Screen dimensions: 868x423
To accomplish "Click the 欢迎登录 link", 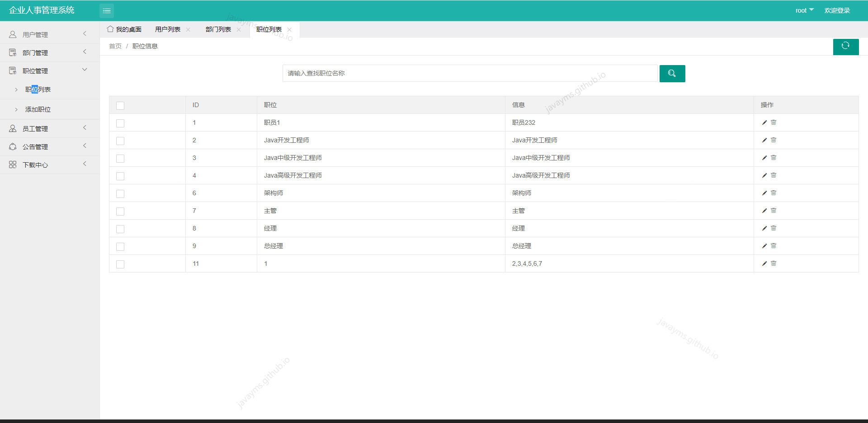I will coord(837,10).
